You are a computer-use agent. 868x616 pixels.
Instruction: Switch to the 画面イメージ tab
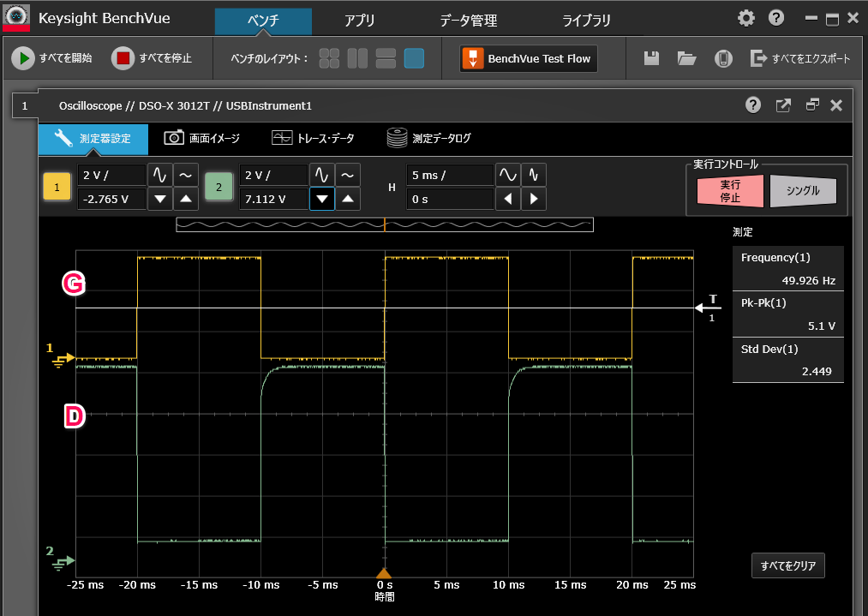coord(203,138)
